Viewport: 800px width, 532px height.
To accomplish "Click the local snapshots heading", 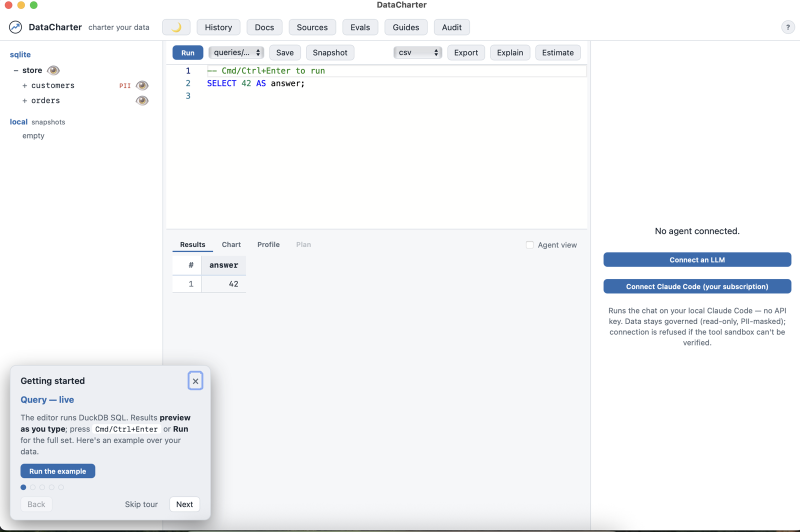I will tap(37, 122).
